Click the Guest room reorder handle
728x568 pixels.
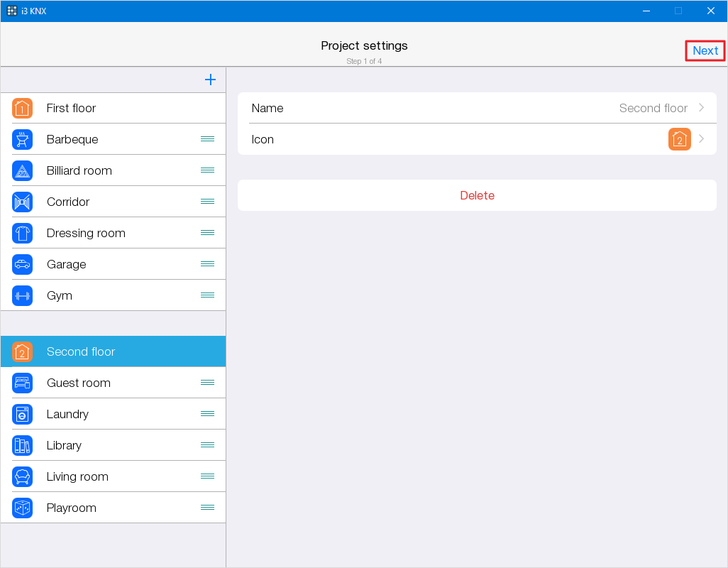click(207, 383)
